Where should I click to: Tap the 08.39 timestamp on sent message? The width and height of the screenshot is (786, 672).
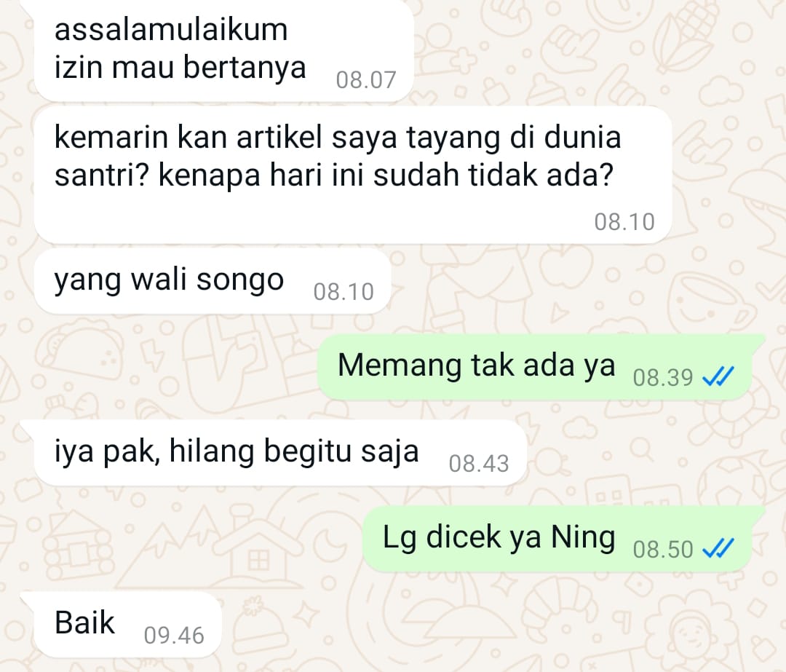pyautogui.click(x=663, y=377)
